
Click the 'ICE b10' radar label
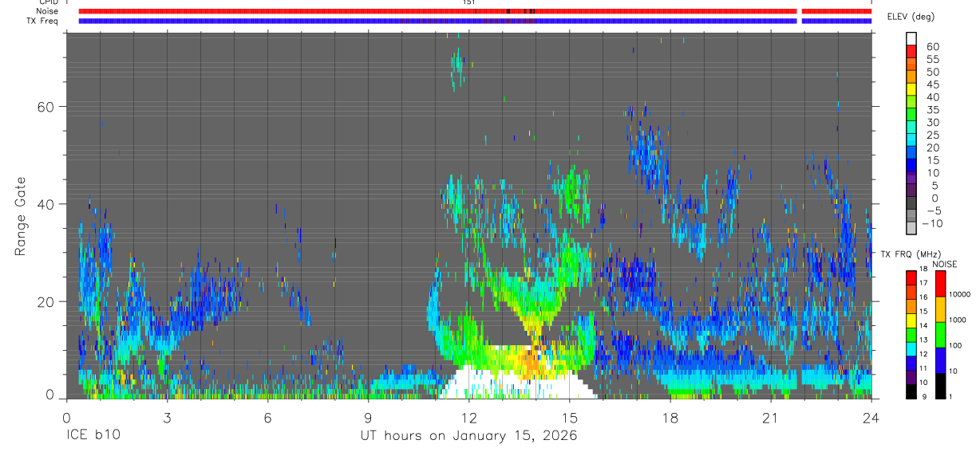click(x=93, y=436)
